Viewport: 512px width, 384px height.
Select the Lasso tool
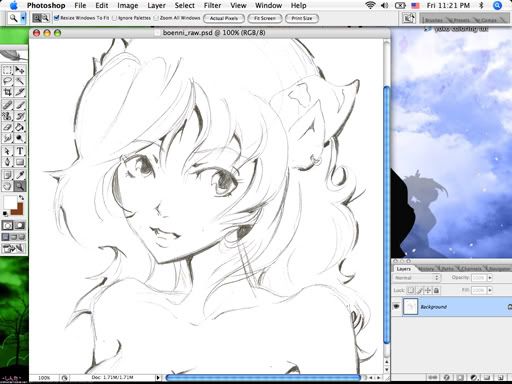(7, 81)
